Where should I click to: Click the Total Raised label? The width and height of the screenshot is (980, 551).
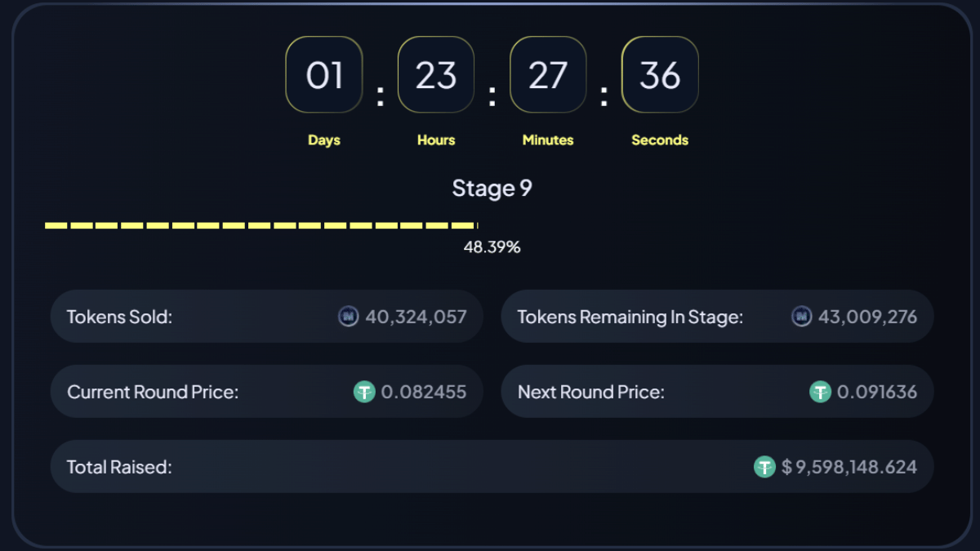[119, 467]
